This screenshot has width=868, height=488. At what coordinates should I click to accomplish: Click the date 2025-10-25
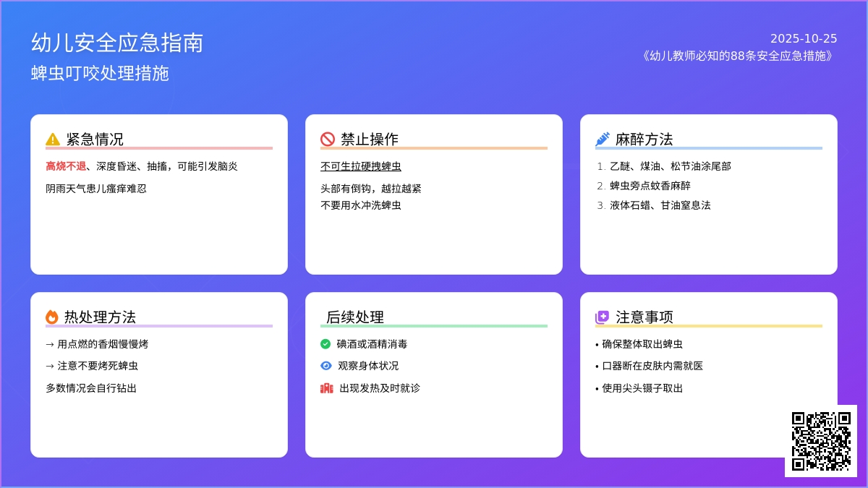(804, 39)
